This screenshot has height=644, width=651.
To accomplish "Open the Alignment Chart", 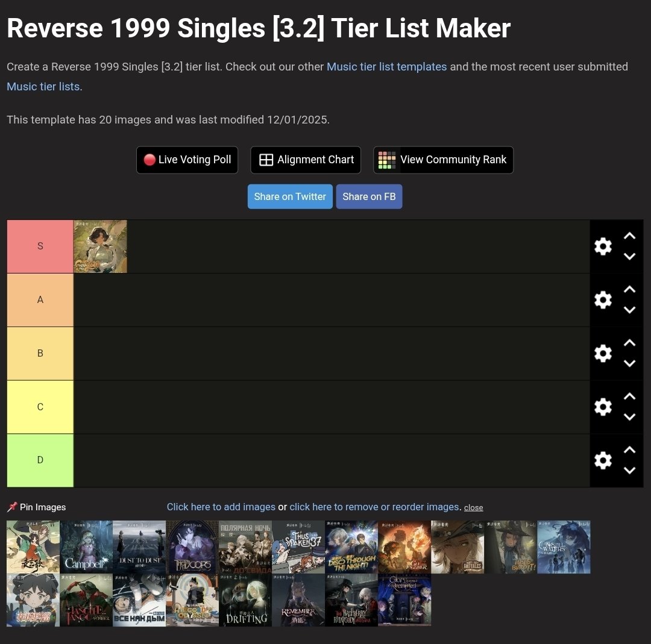I will pos(306,160).
